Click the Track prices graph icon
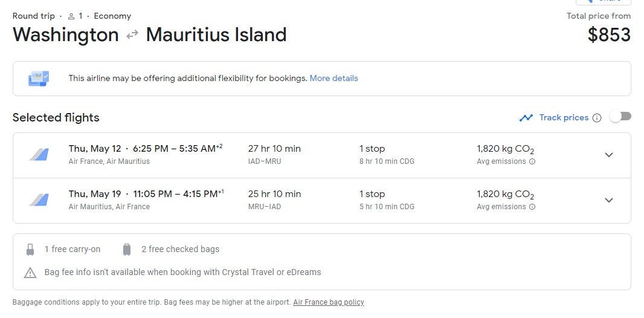Screen dimensions: 644x318 [x=526, y=118]
